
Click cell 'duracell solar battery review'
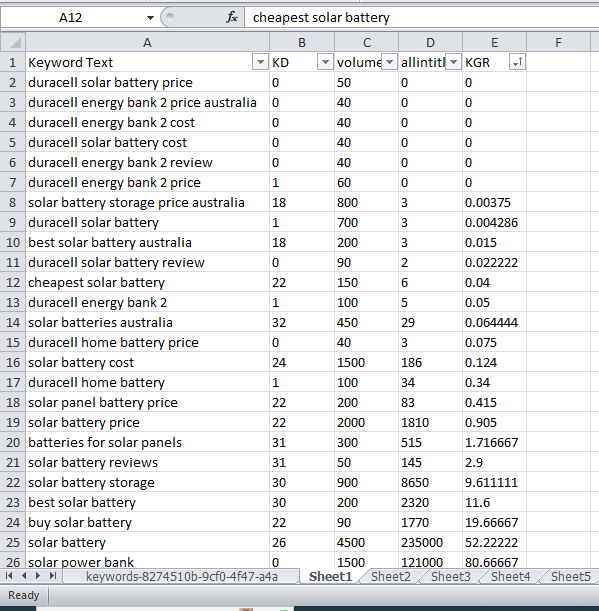pos(147,262)
